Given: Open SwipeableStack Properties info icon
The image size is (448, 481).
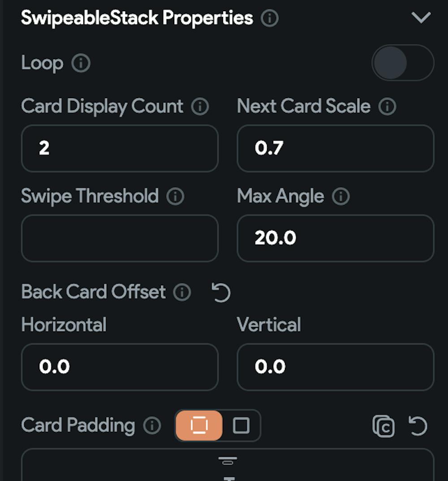Looking at the screenshot, I should tap(269, 18).
